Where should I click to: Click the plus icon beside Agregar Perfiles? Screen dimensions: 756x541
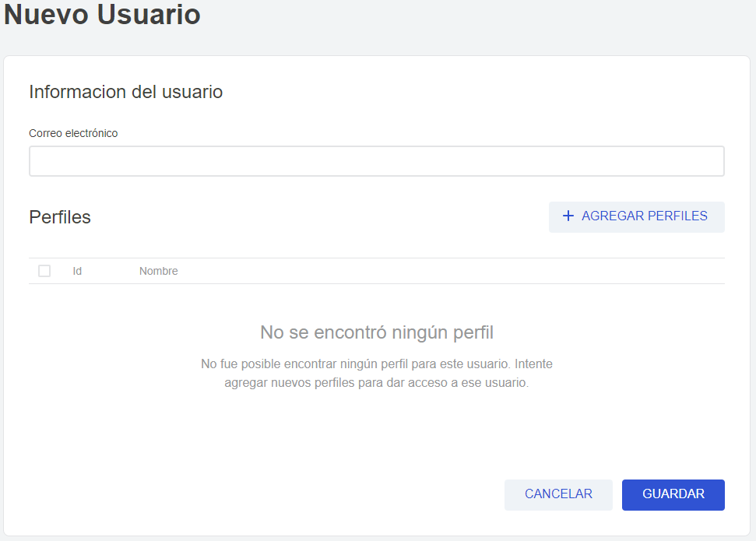click(x=568, y=216)
